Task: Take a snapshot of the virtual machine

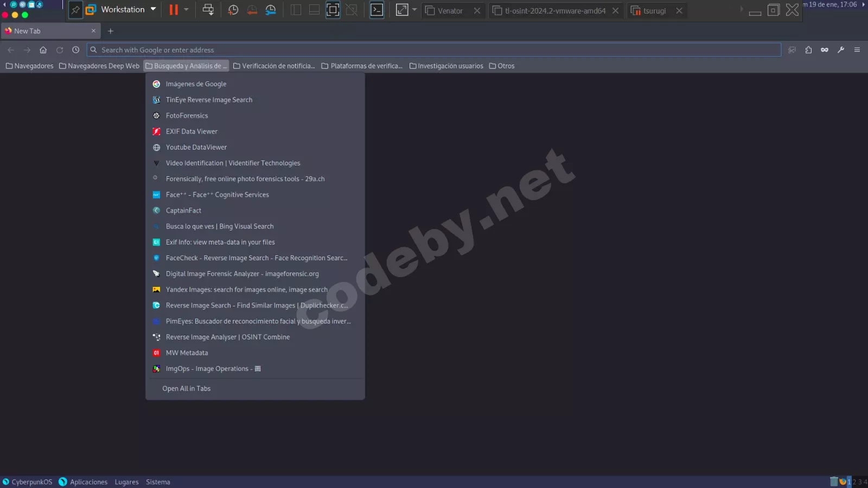Action: click(x=233, y=10)
